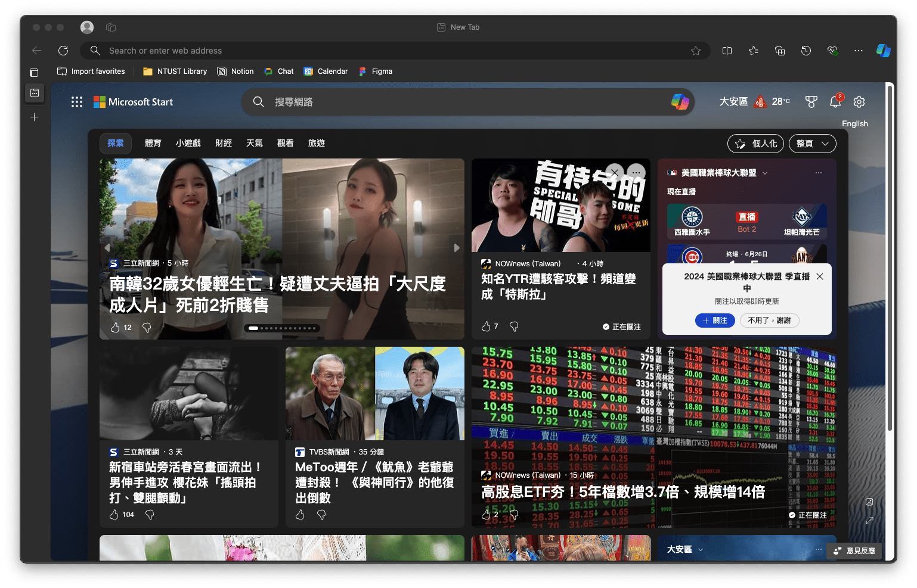Image resolution: width=917 pixels, height=588 pixels.
Task: Open the Microsoft Start logo
Action: click(x=133, y=102)
